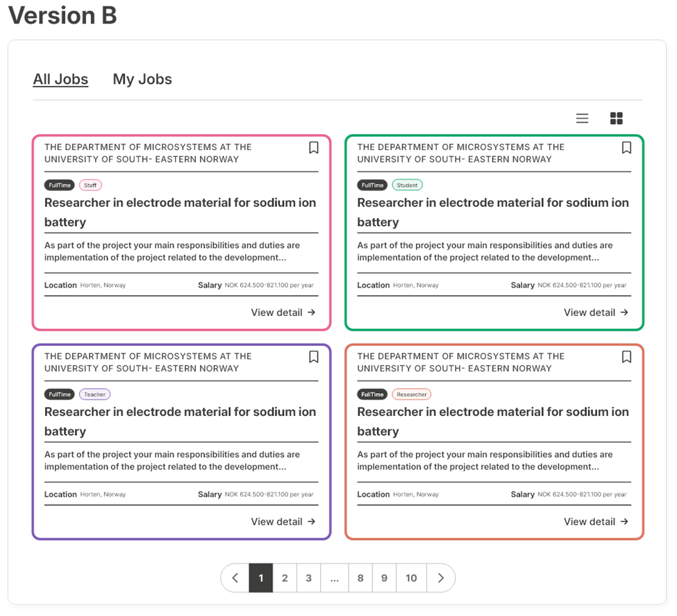Viewport: 677px width, 616px height.
Task: Open job title in Teacher card
Action: pyautogui.click(x=180, y=421)
